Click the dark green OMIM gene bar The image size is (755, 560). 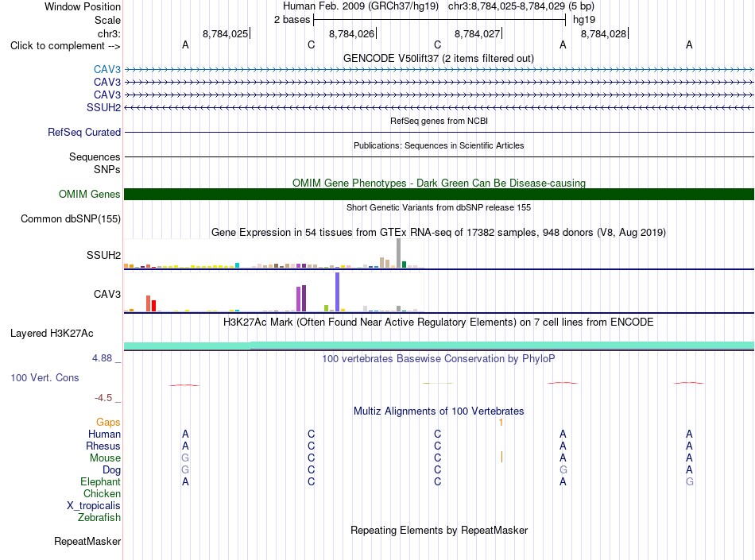(439, 195)
